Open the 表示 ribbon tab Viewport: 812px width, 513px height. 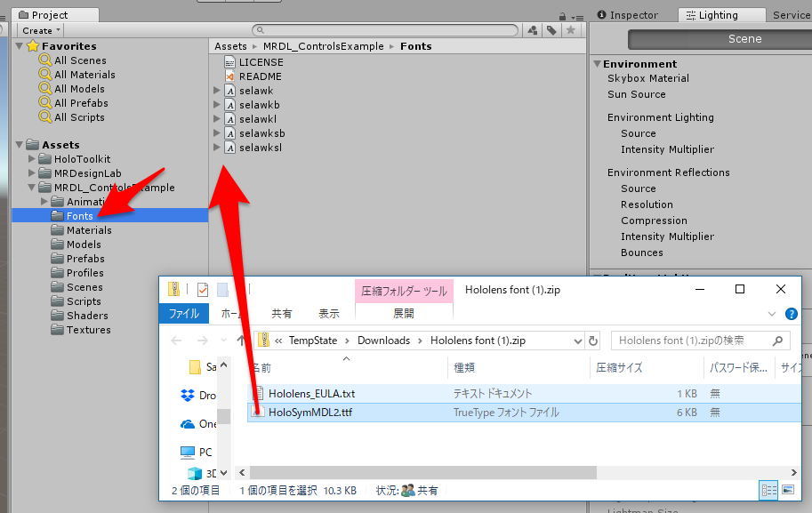(328, 314)
